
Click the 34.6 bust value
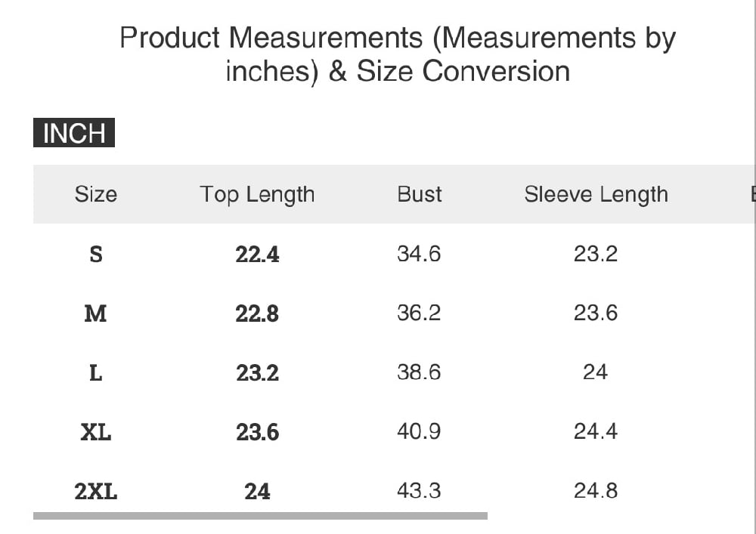[x=419, y=254]
